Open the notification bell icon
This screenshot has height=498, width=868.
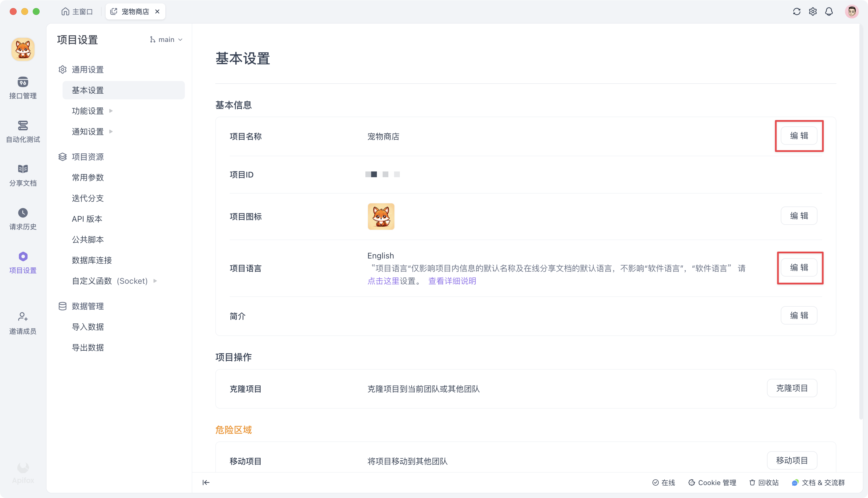click(x=829, y=11)
